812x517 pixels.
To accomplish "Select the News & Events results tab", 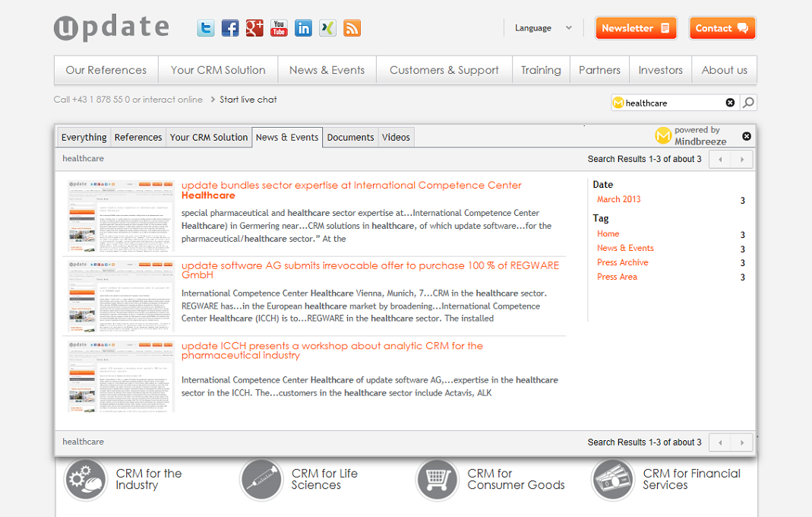I will pyautogui.click(x=287, y=138).
